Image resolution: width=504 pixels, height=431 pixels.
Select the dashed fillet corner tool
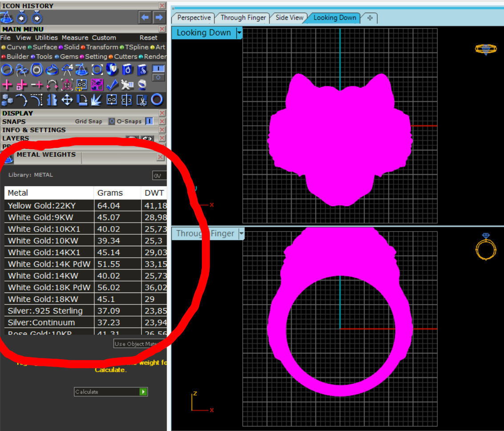tap(36, 100)
